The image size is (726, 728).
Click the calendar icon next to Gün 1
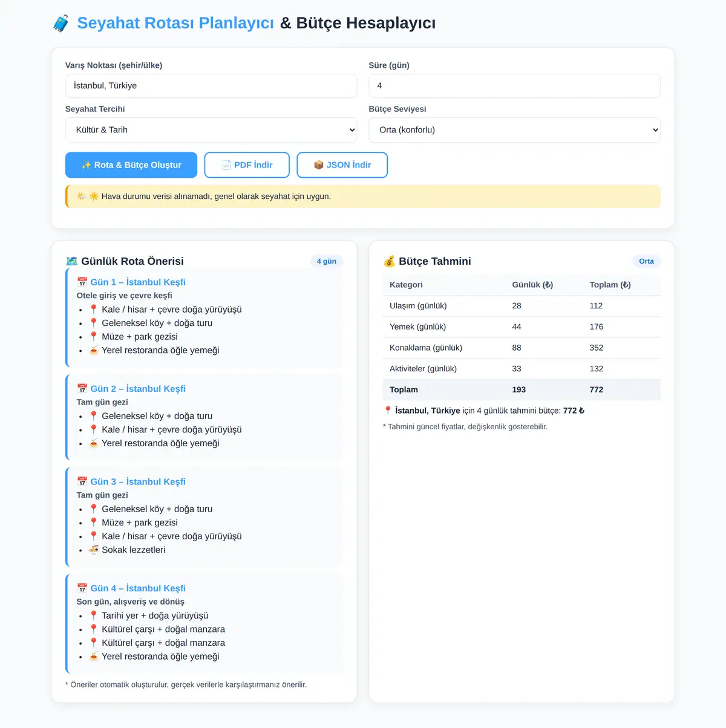(x=82, y=282)
